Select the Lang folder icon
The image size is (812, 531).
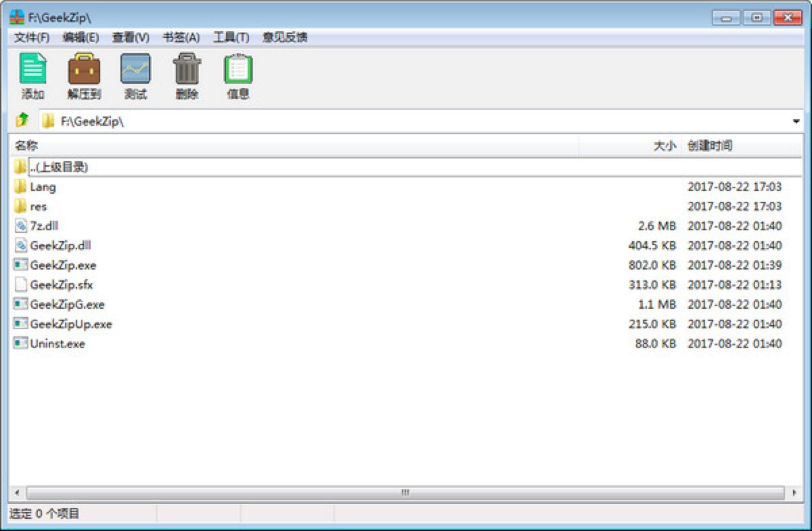(x=20, y=186)
